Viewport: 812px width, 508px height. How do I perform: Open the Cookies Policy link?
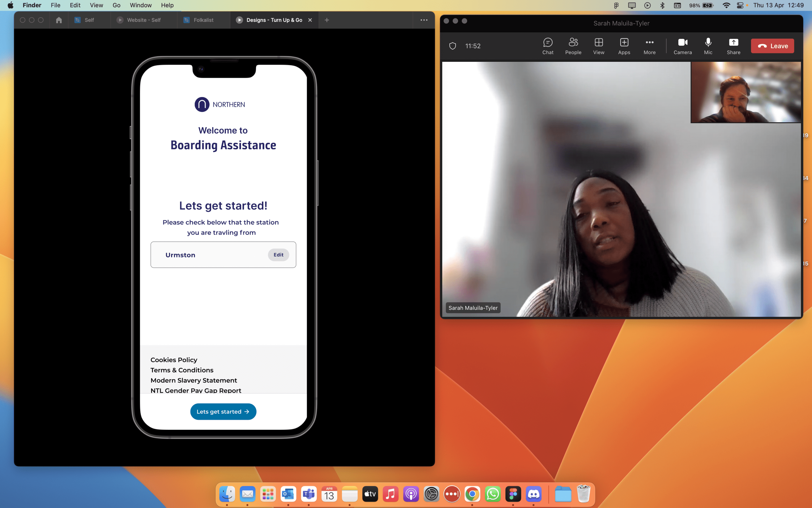(174, 360)
